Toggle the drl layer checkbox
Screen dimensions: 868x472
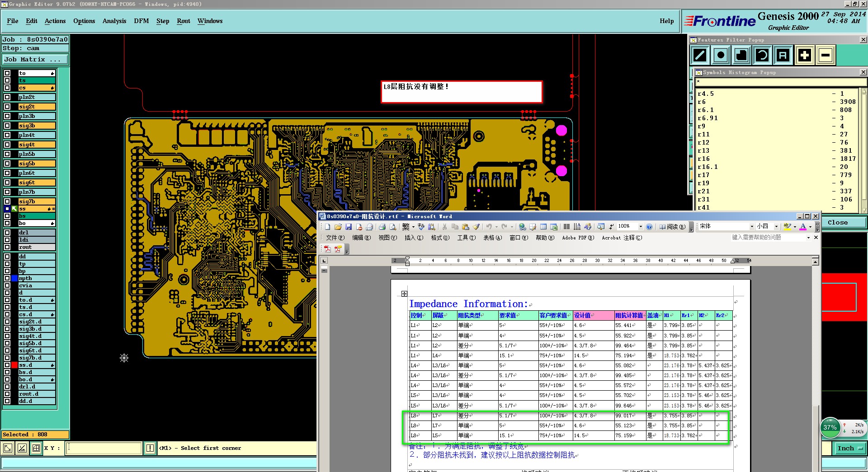click(7, 233)
